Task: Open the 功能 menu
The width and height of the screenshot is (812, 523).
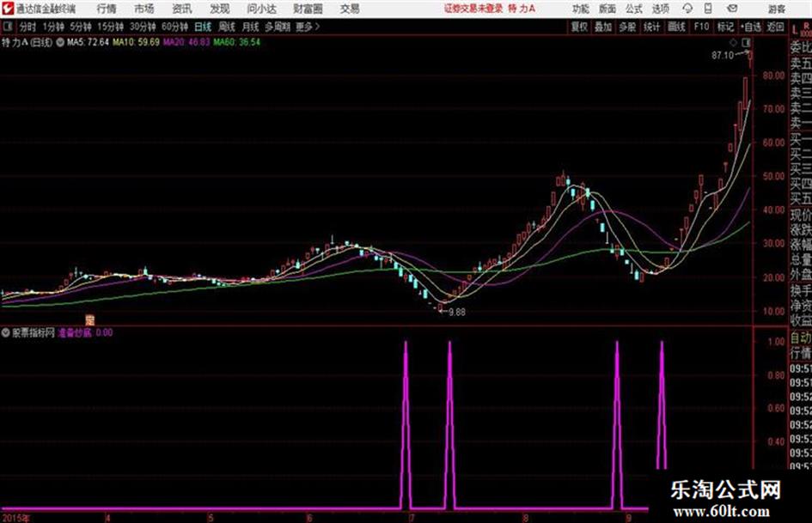Action: click(581, 9)
